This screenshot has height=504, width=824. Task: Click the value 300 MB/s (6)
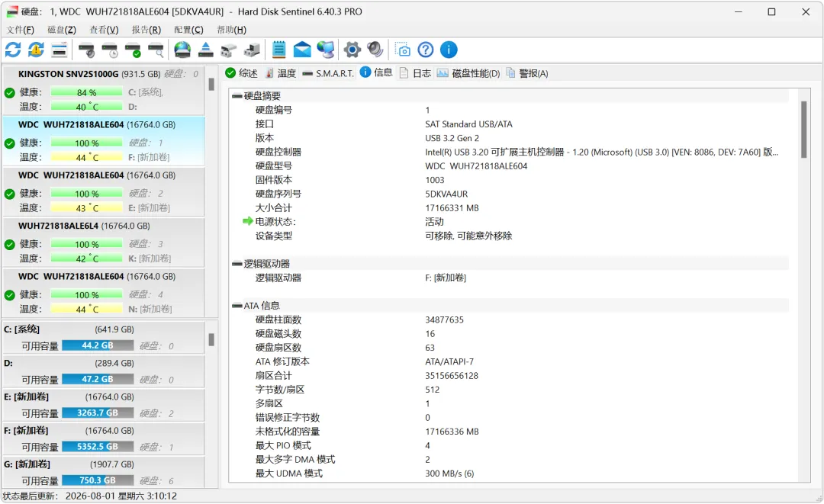tap(449, 474)
